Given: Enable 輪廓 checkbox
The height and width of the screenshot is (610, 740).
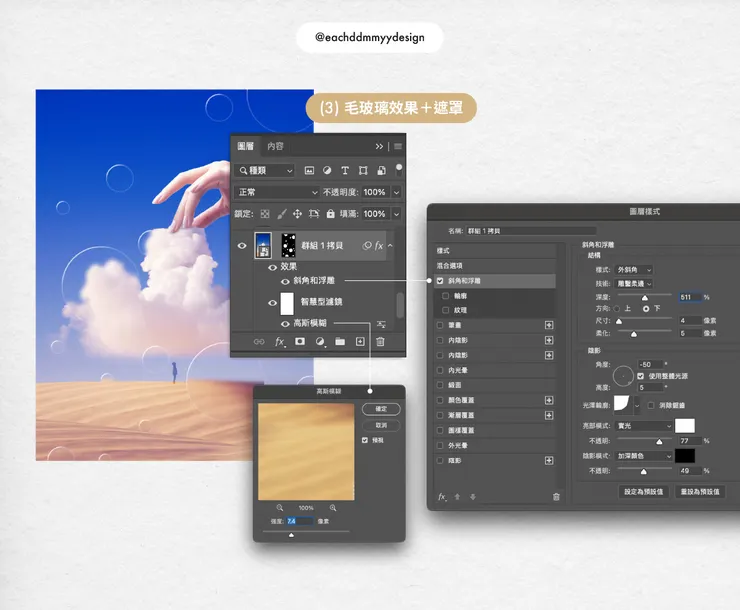Looking at the screenshot, I should point(446,296).
